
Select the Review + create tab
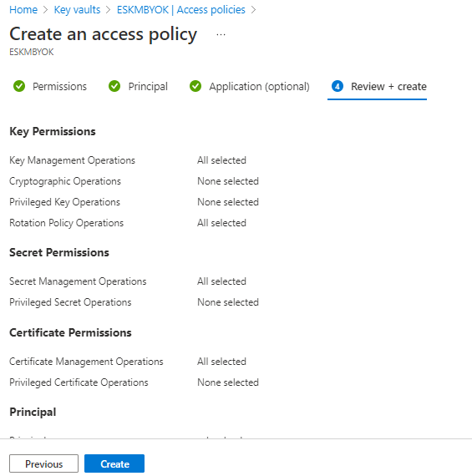coord(378,87)
